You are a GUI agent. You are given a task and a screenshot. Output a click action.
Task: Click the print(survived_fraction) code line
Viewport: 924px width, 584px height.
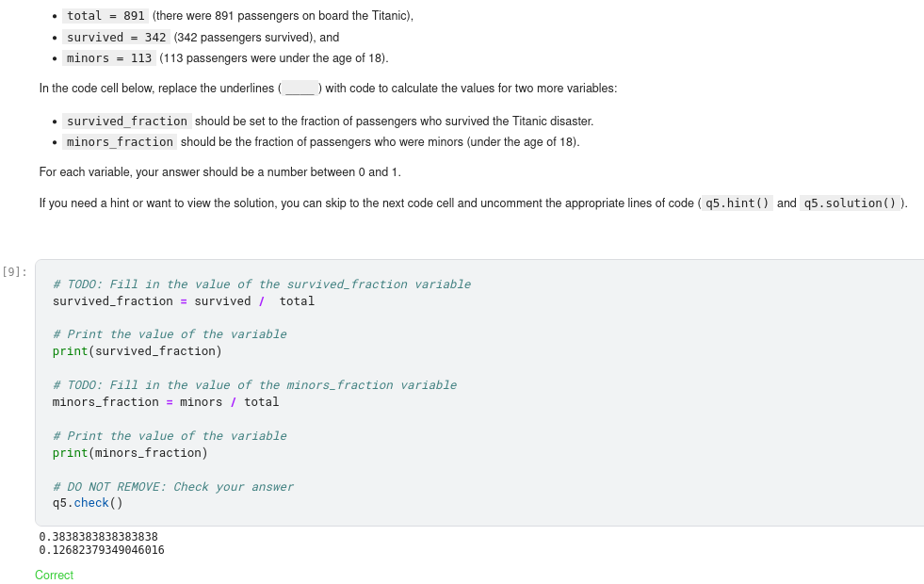pyautogui.click(x=138, y=351)
